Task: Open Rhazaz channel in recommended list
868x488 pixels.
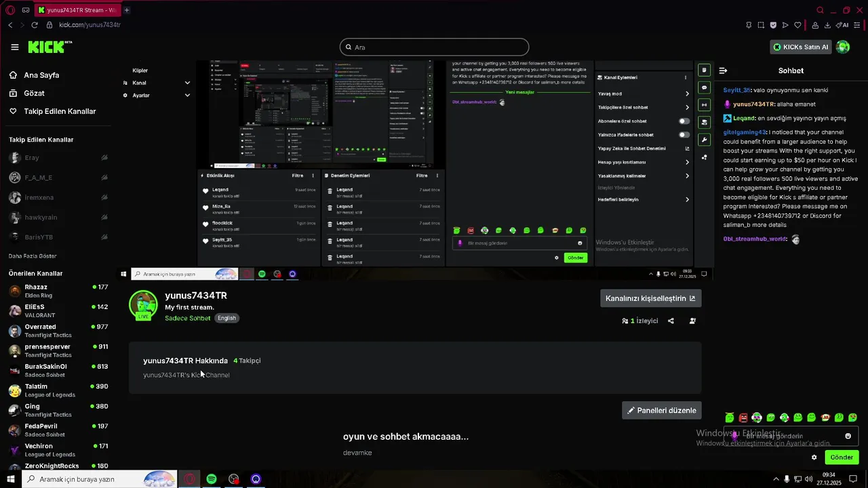Action: point(58,291)
